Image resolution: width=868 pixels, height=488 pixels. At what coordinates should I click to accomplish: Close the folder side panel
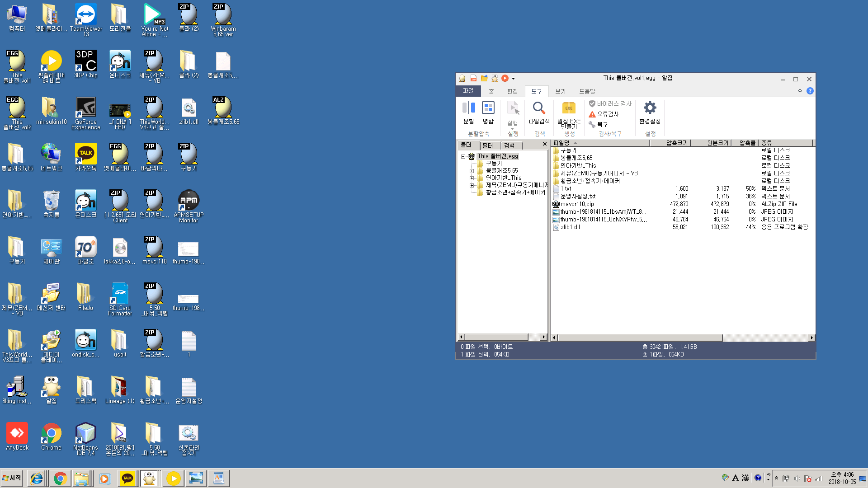pos(544,144)
